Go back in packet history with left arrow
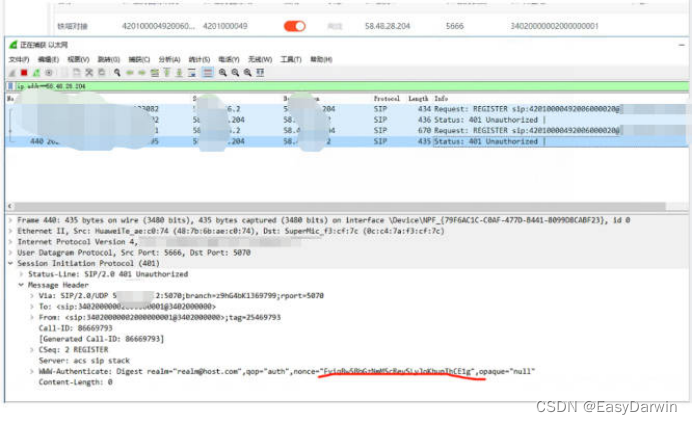Viewport: 692px width, 424px height. click(130, 73)
